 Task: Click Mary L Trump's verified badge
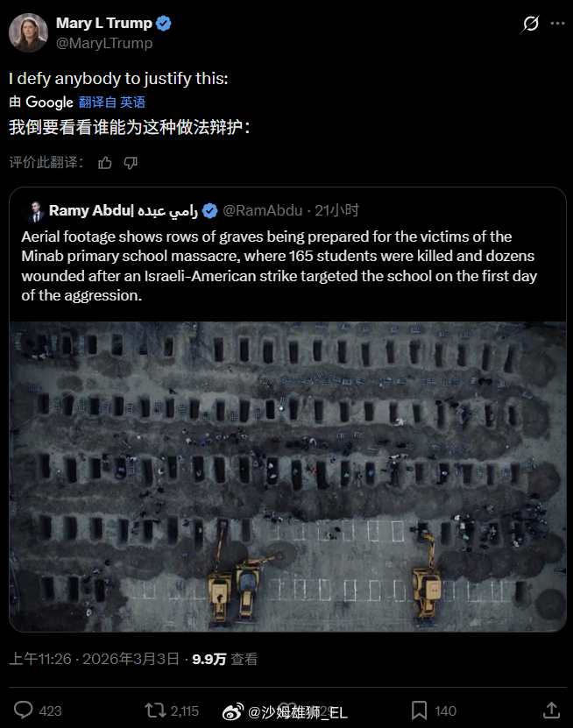164,23
